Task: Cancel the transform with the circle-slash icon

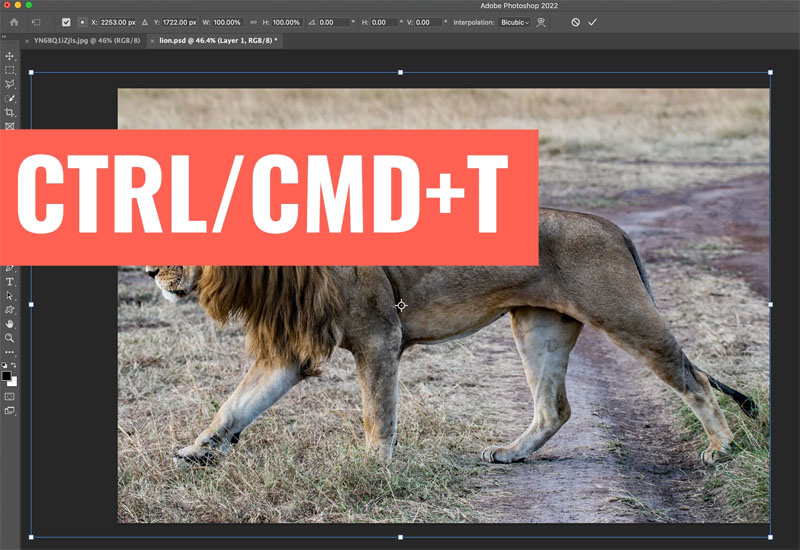Action: pos(576,22)
